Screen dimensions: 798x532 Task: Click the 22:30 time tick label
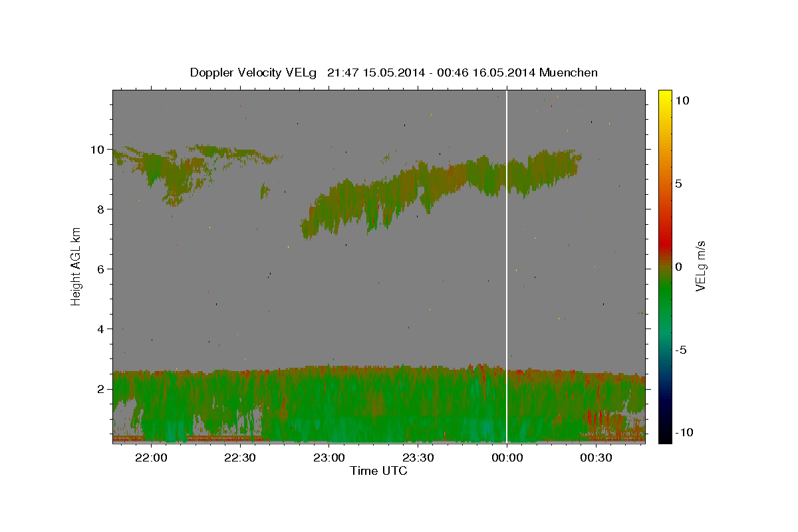[240, 458]
